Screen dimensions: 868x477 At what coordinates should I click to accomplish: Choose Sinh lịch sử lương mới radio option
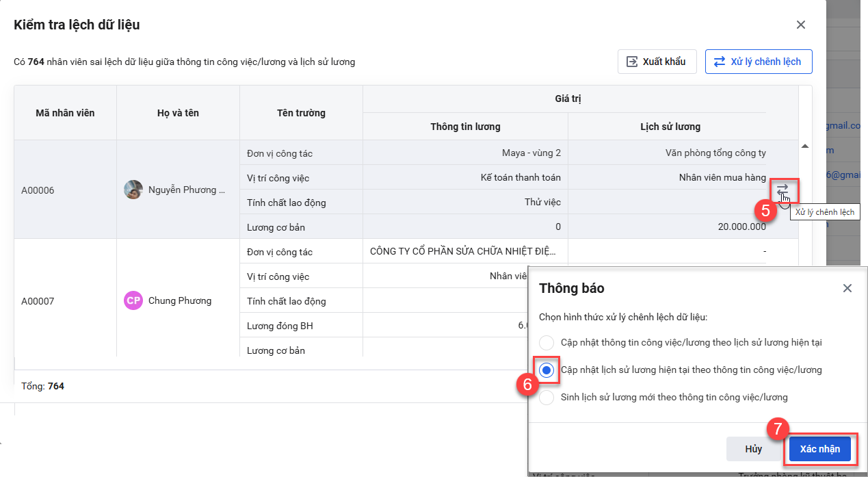pyautogui.click(x=547, y=398)
